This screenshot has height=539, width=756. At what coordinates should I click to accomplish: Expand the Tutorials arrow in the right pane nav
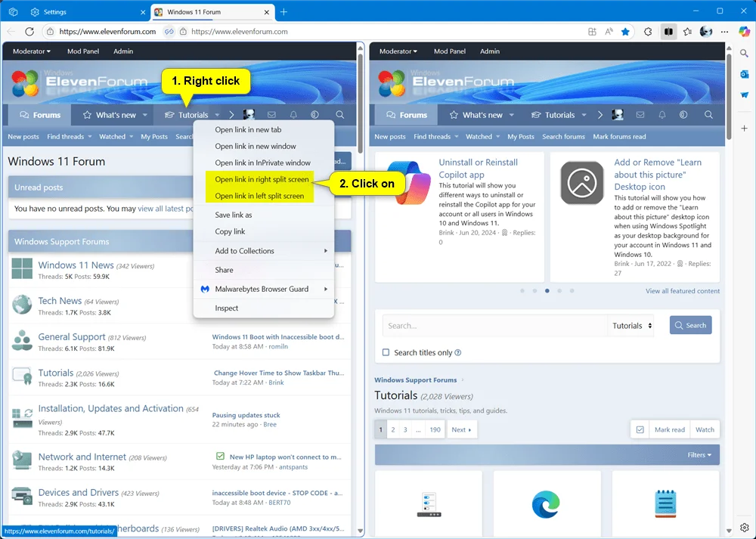point(584,115)
